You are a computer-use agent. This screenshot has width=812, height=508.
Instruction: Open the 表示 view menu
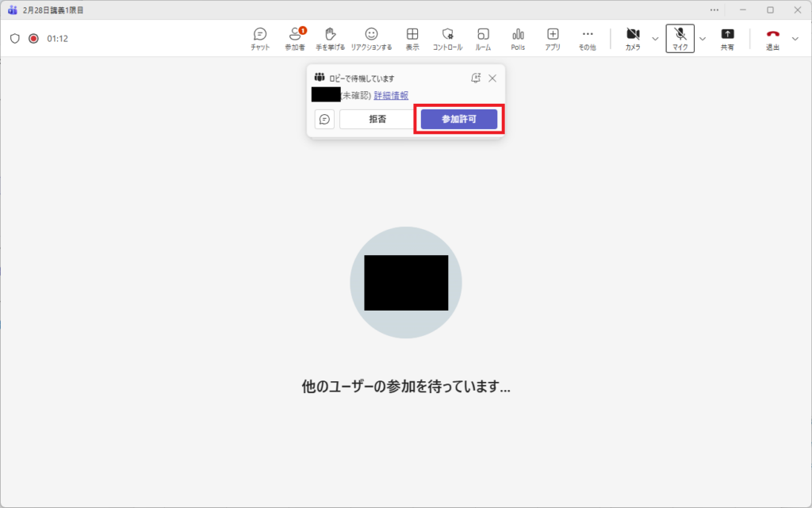coord(412,38)
